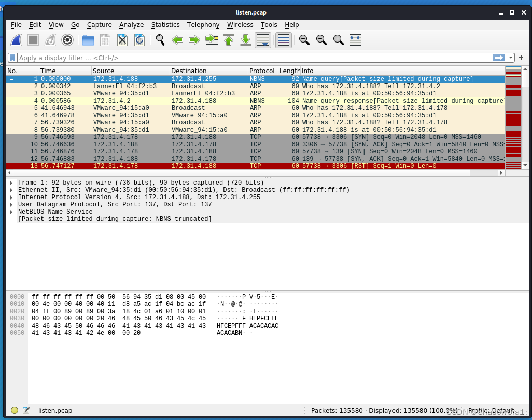Expand User Datagram Protocol section

point(11,205)
